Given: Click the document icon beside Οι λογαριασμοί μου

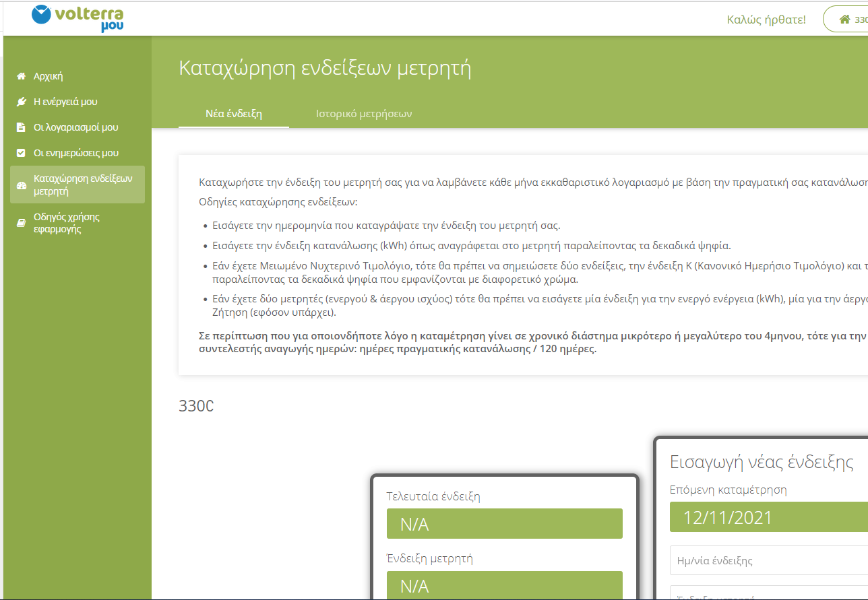Looking at the screenshot, I should point(21,127).
